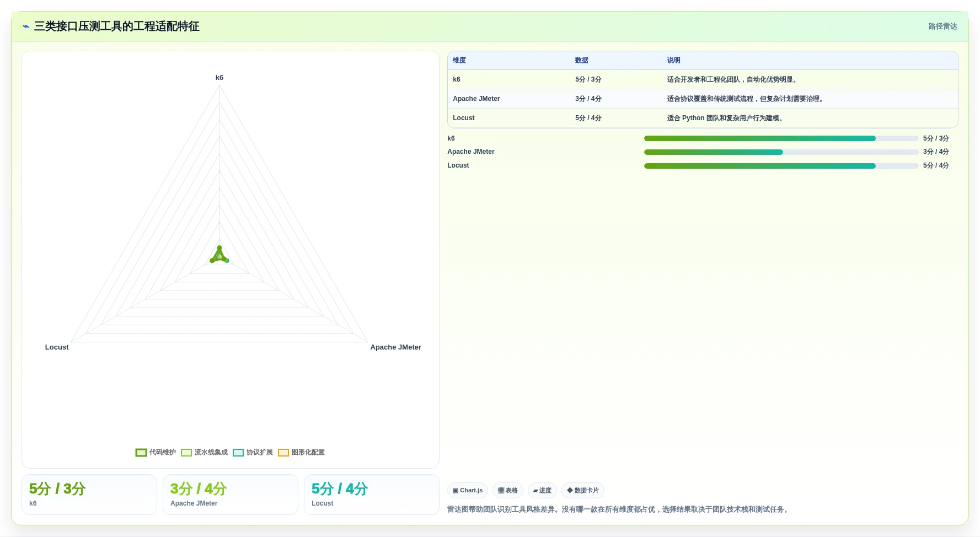Click the footnote text 雷达图帮助团队识别工具风格差异
Screen dimensions: 980x537
click(619, 509)
